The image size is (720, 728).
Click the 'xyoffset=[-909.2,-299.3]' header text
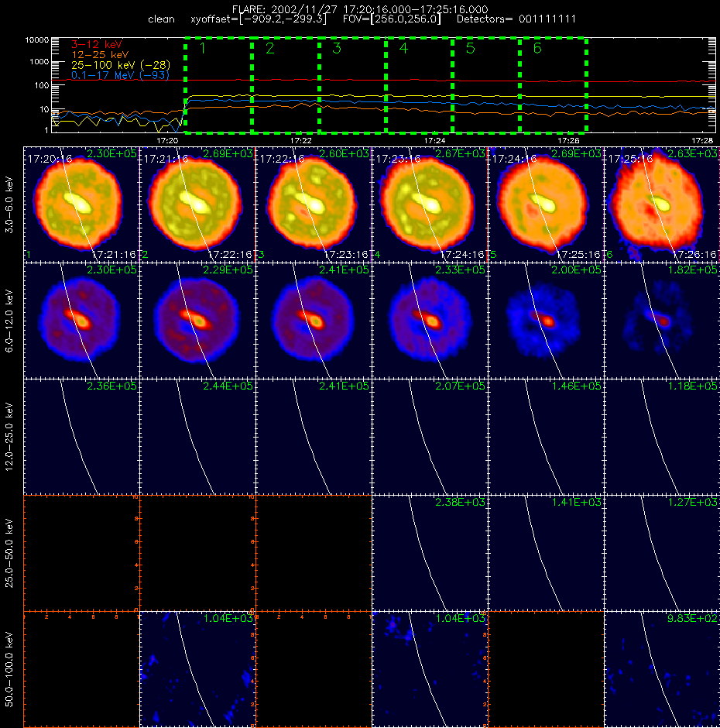coord(259,19)
